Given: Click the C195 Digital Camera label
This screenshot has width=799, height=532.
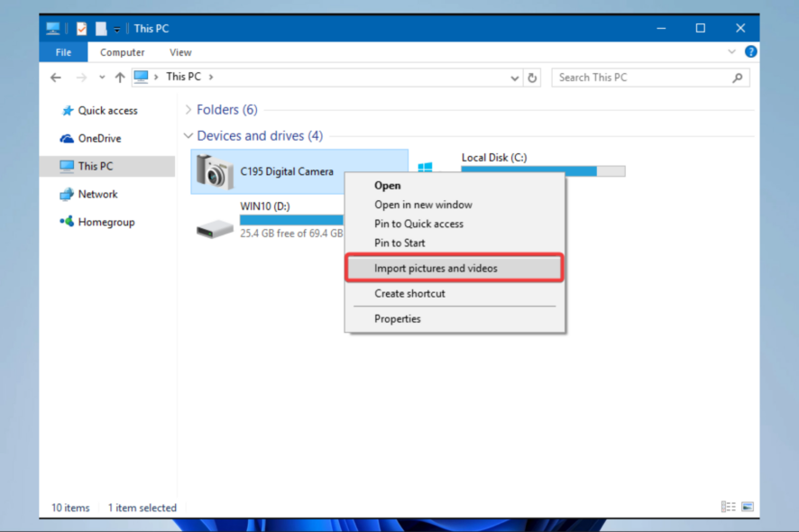Looking at the screenshot, I should pos(287,171).
